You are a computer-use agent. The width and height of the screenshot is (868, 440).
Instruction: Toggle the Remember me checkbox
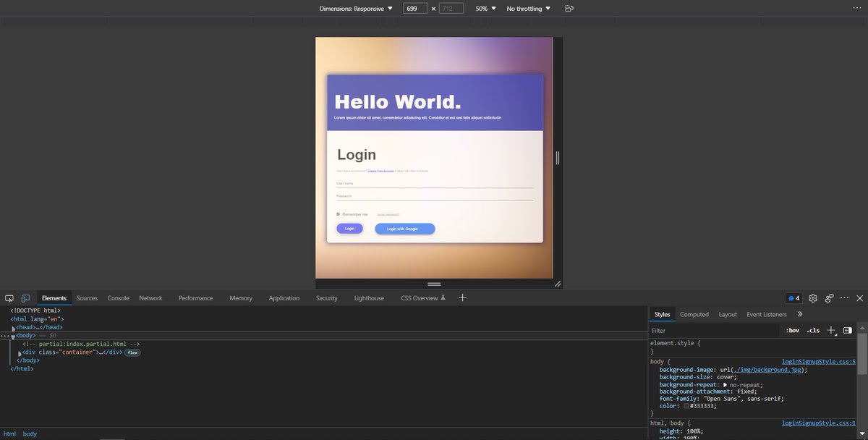pyautogui.click(x=338, y=214)
